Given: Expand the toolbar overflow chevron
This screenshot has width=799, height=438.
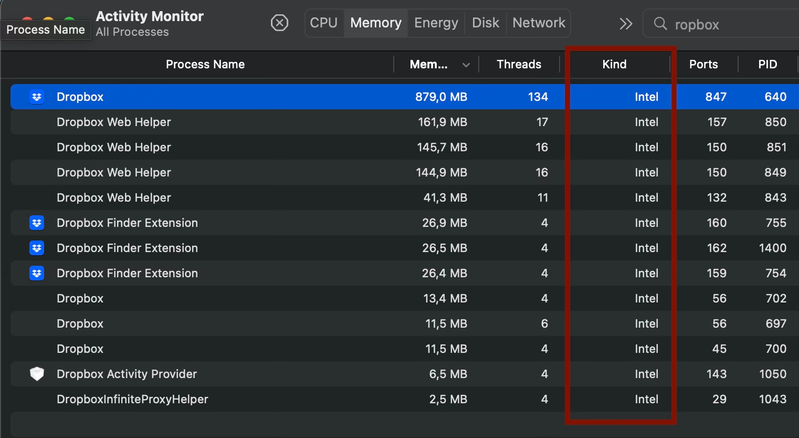Looking at the screenshot, I should click(626, 23).
